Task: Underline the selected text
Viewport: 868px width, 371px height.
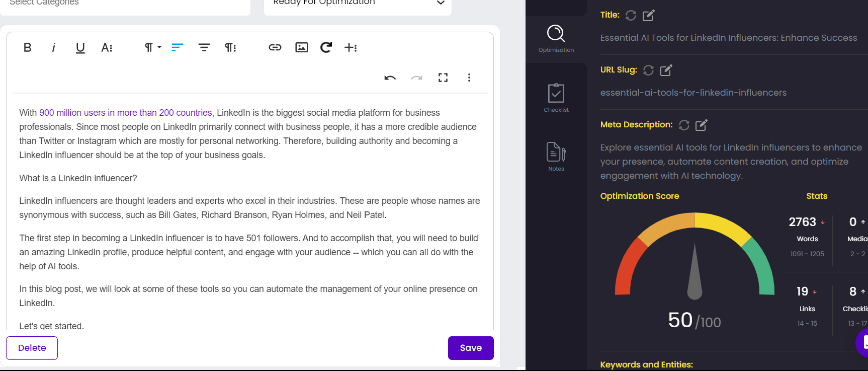Action: click(x=80, y=47)
